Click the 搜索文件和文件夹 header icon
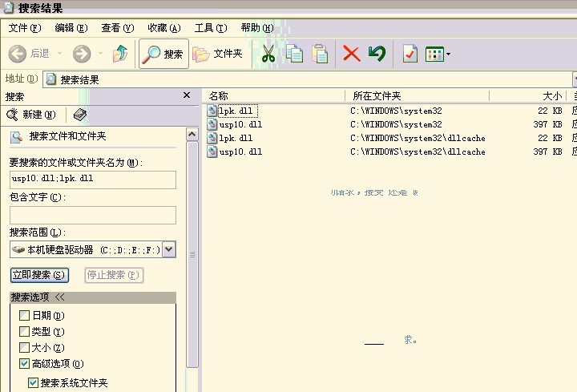 (x=16, y=137)
